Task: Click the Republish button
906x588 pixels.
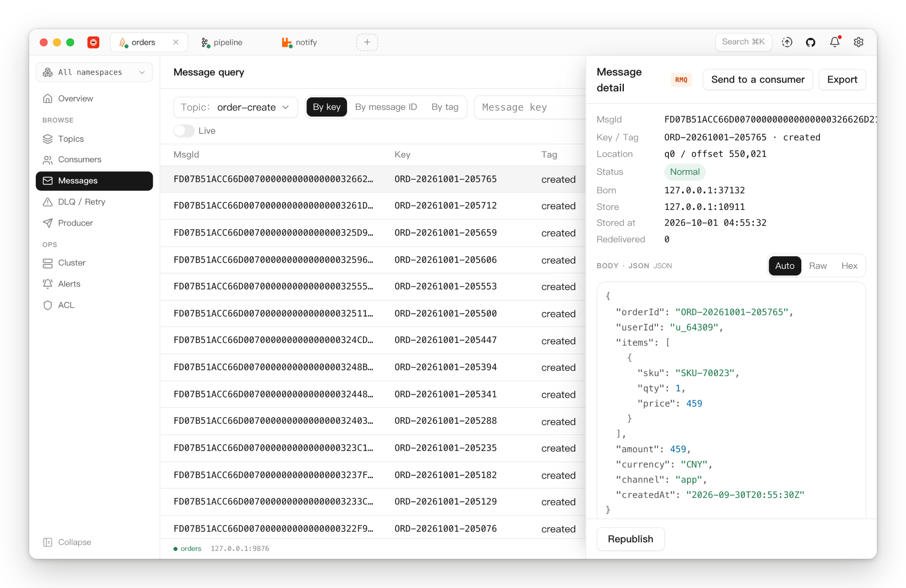Action: point(630,539)
